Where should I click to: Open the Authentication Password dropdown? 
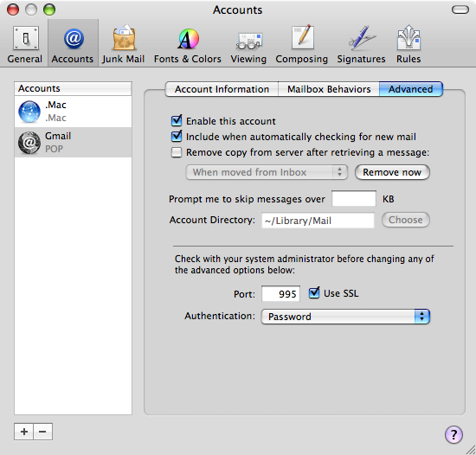(x=345, y=317)
